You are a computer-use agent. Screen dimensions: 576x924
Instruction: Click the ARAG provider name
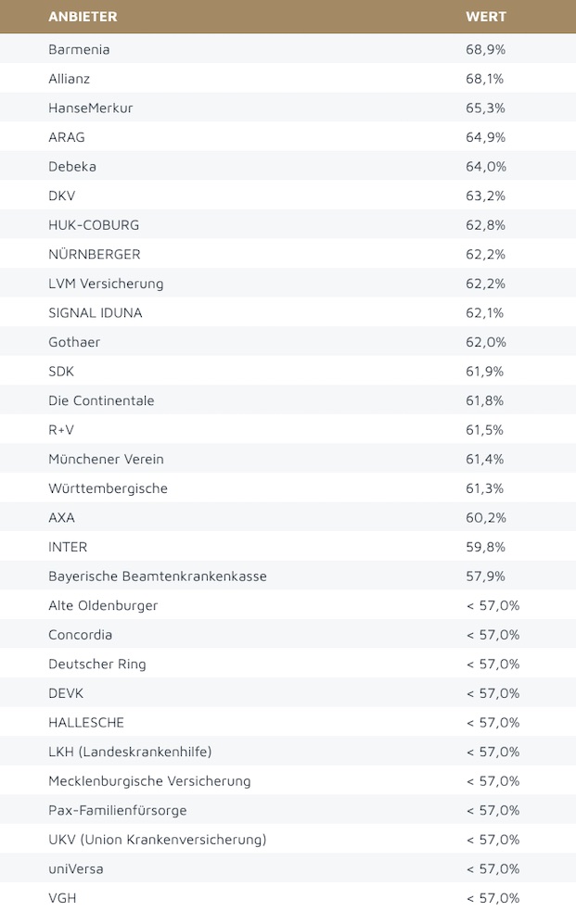point(66,137)
